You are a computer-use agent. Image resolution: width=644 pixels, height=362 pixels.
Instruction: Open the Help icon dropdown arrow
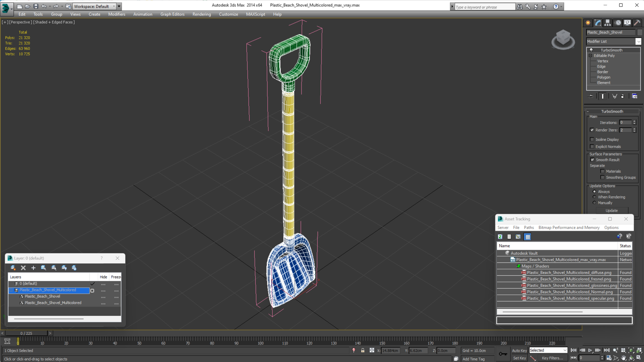click(561, 7)
